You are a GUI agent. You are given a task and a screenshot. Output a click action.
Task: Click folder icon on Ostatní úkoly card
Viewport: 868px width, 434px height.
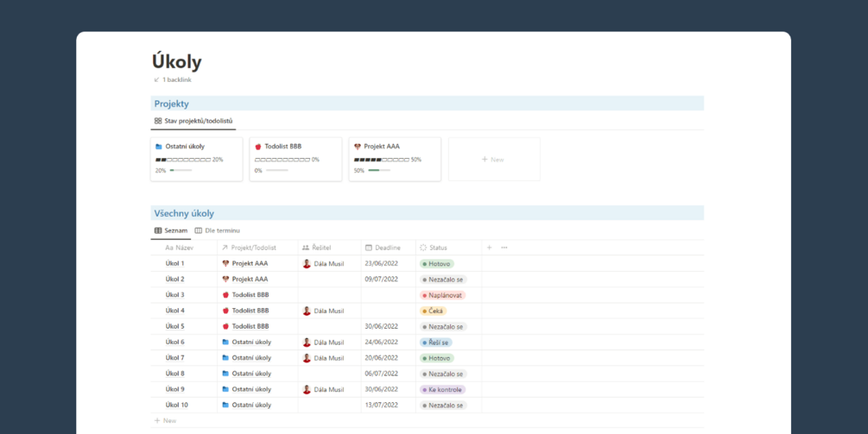pyautogui.click(x=159, y=147)
